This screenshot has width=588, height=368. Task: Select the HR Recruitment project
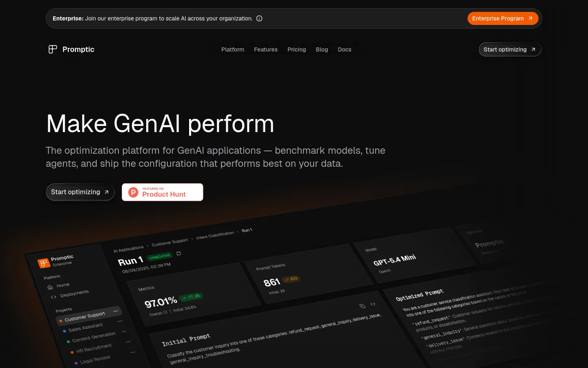click(94, 348)
